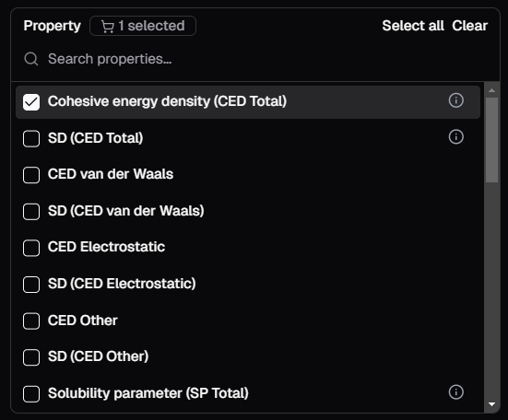Click the cart icon in selected badge

click(108, 26)
